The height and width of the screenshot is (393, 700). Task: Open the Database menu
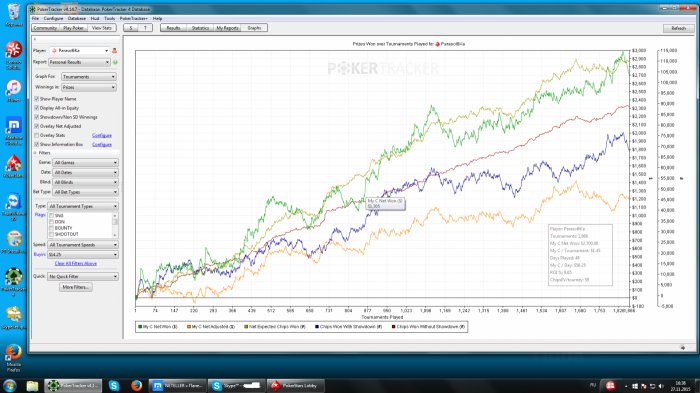tap(76, 19)
